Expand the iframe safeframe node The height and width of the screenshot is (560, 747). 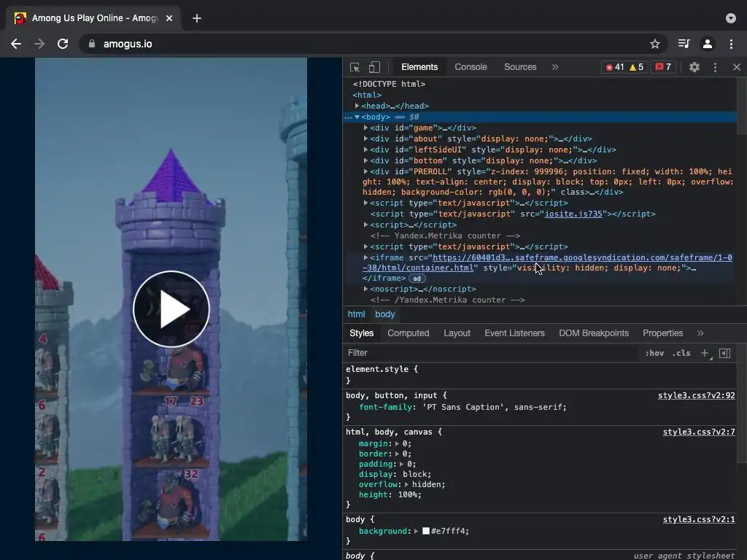tap(365, 257)
